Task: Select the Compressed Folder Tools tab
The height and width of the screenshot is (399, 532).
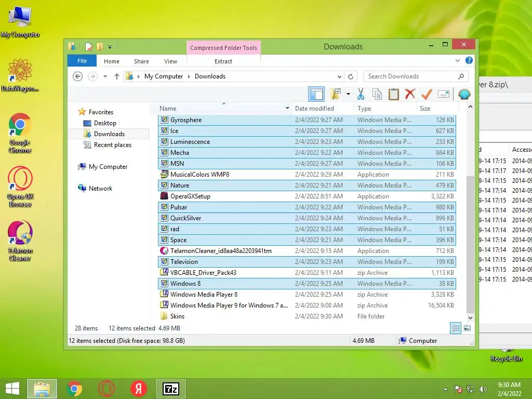Action: pos(223,48)
